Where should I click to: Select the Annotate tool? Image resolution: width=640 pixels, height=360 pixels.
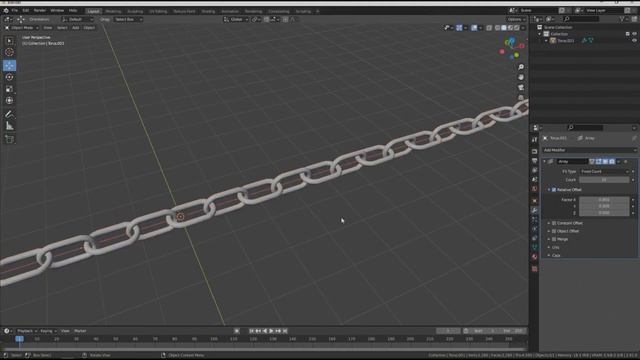[x=9, y=114]
